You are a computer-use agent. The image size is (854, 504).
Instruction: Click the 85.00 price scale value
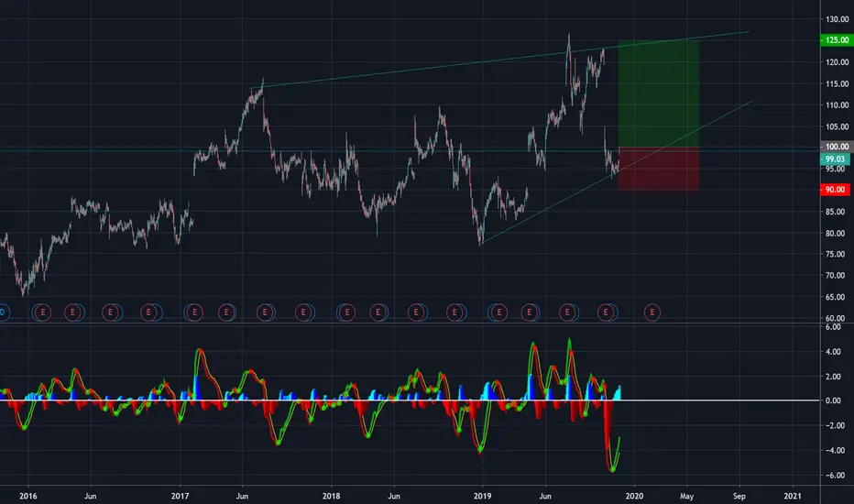coord(835,212)
